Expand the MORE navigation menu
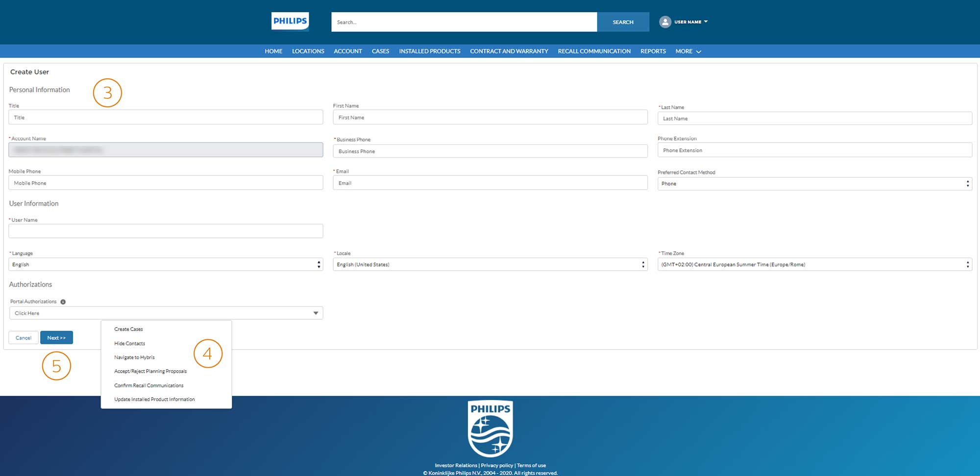The width and height of the screenshot is (980, 476). tap(688, 51)
